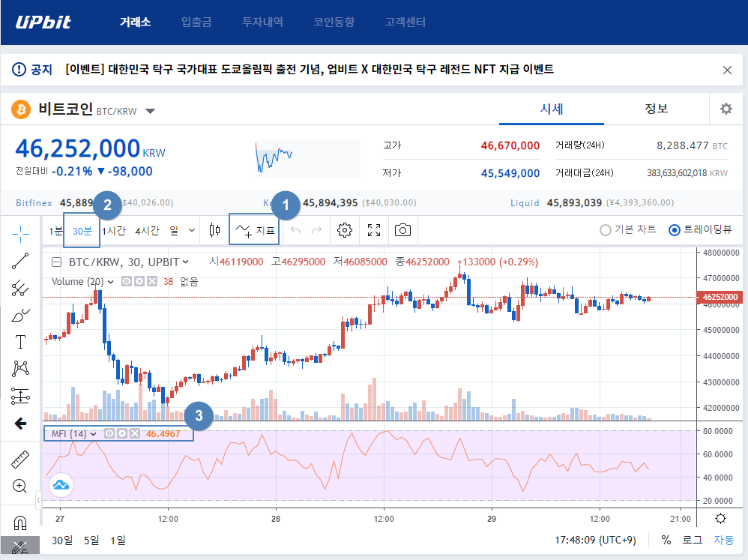The width and height of the screenshot is (748, 560).
Task: Open the BTC/KRW market selector dropdown
Action: point(150,111)
